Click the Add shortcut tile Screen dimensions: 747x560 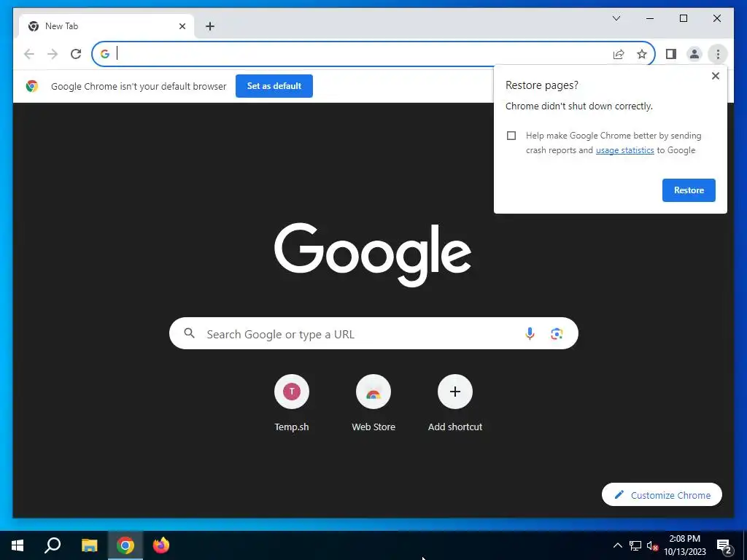coord(455,402)
